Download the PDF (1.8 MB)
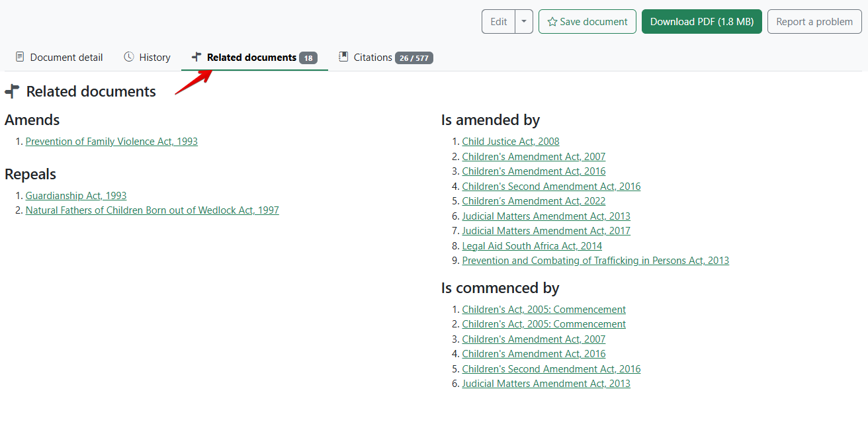868x428 pixels. click(x=701, y=22)
